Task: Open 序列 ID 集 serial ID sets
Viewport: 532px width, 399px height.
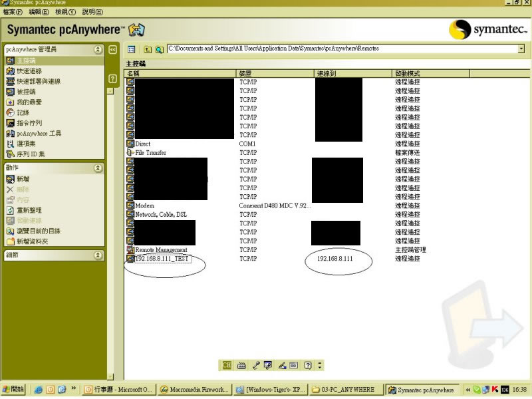Action: 31,154
